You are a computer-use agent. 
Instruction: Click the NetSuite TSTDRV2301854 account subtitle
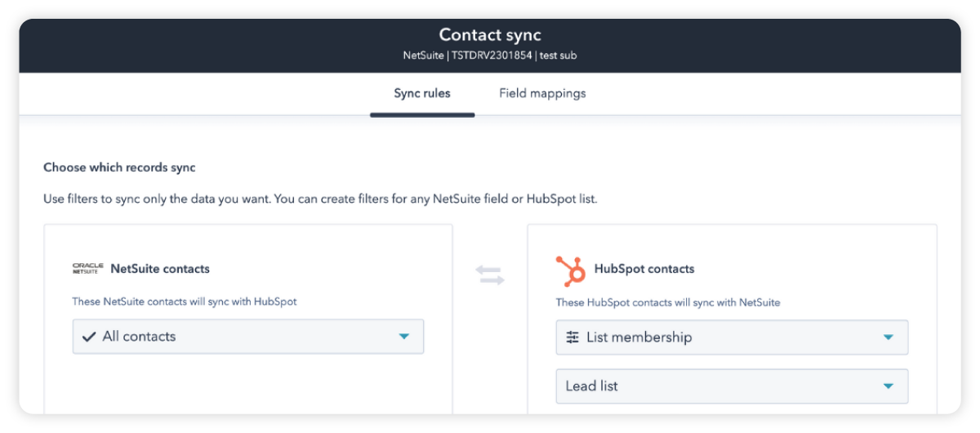490,56
